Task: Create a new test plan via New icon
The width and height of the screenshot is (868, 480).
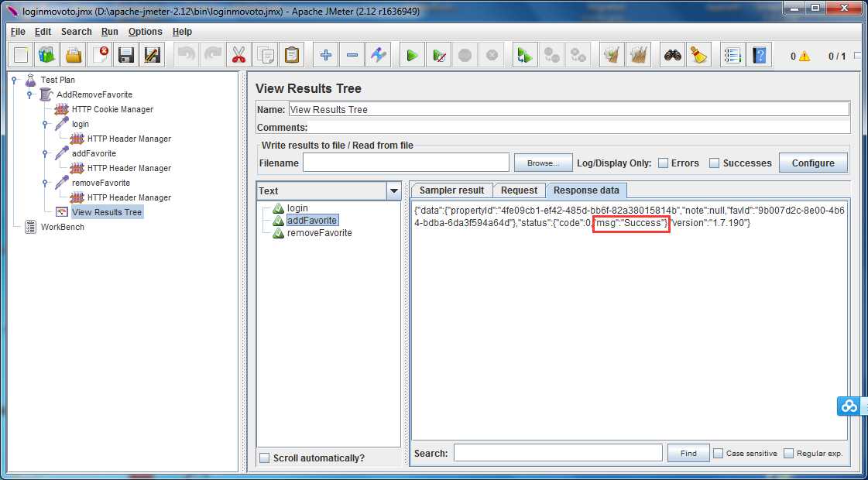Action: click(x=21, y=56)
